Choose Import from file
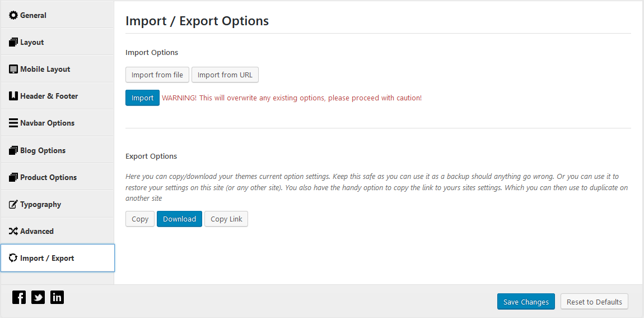 pyautogui.click(x=157, y=75)
